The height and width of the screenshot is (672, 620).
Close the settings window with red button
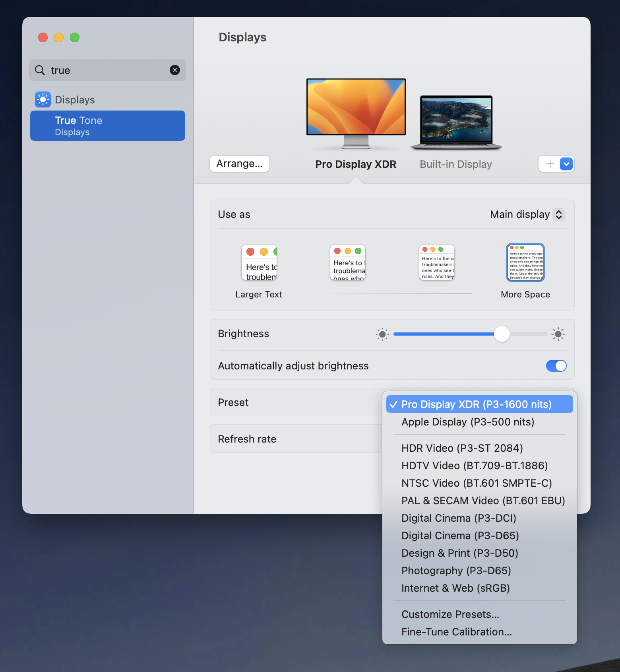pyautogui.click(x=43, y=37)
